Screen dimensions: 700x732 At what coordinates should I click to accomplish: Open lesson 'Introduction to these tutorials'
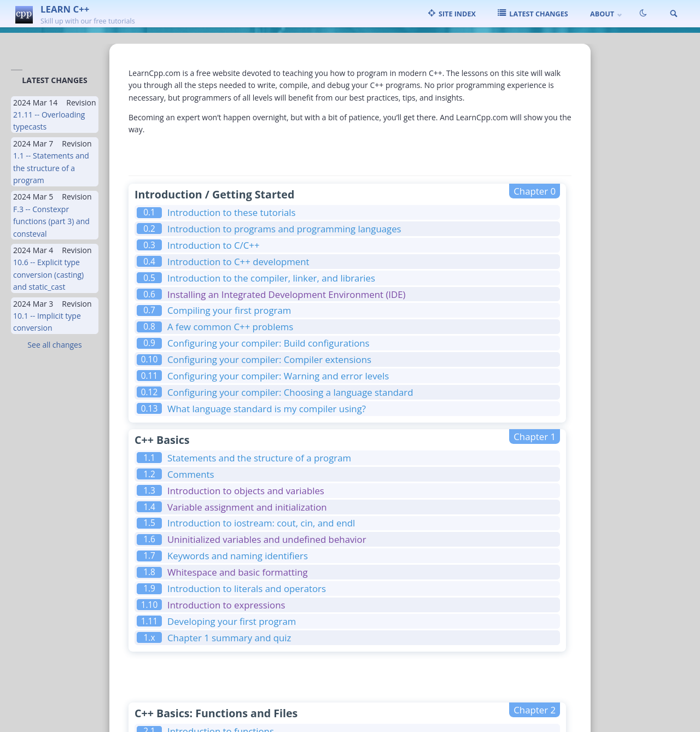click(231, 213)
